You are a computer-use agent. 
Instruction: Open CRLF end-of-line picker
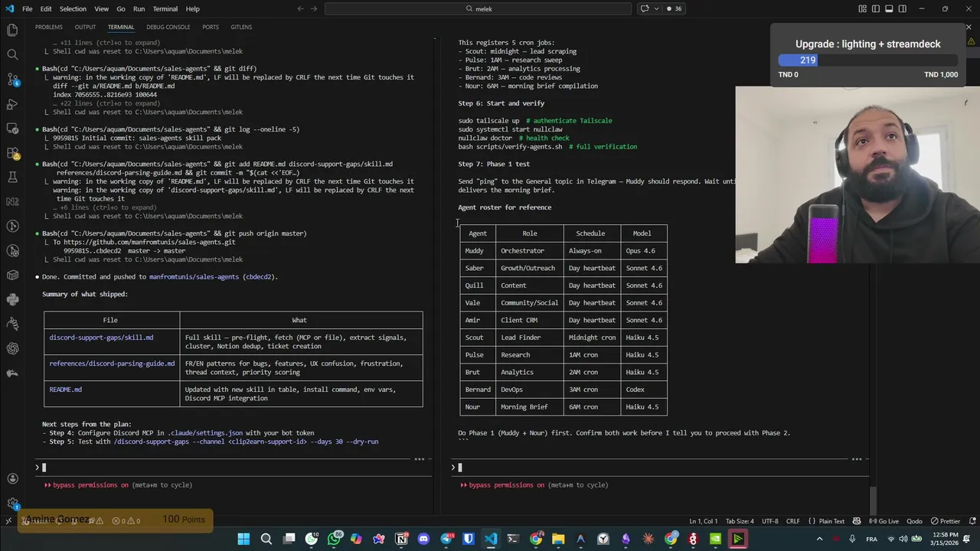click(x=792, y=520)
